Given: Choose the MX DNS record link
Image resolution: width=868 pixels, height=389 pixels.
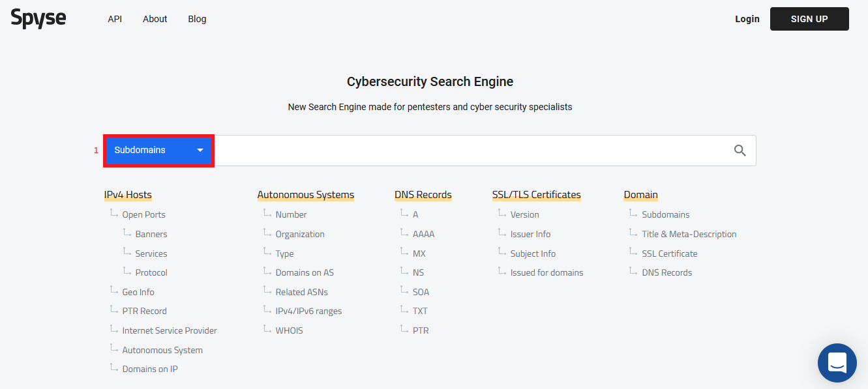Looking at the screenshot, I should coord(419,253).
